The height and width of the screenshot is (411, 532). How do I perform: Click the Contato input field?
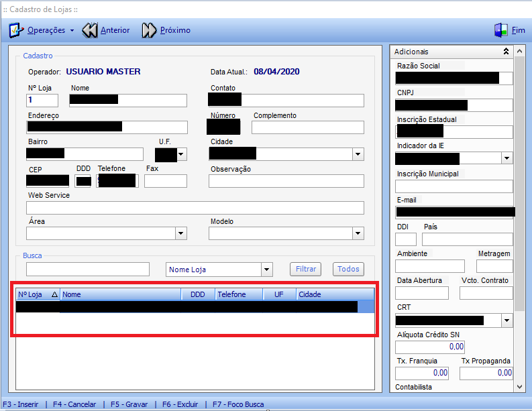coord(286,101)
